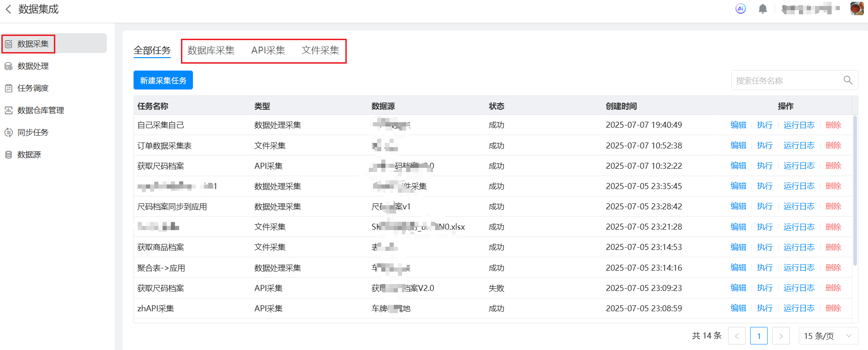Click the user avatar picture
The image size is (868, 350).
point(856,9)
